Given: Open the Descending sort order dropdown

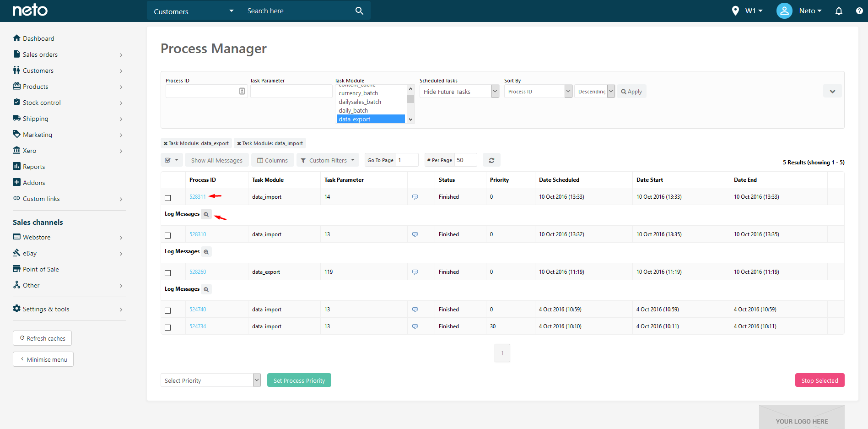Looking at the screenshot, I should [x=594, y=92].
